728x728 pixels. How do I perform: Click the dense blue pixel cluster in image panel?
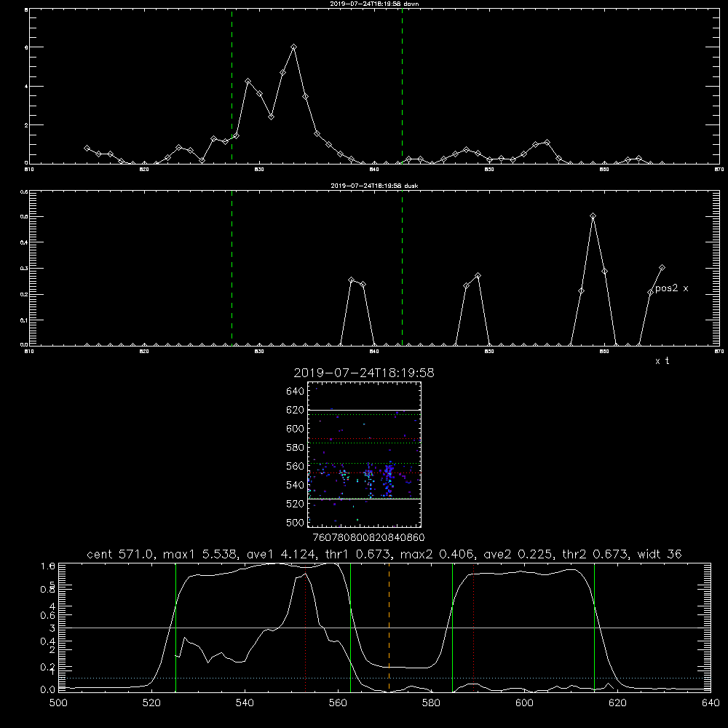[388, 478]
